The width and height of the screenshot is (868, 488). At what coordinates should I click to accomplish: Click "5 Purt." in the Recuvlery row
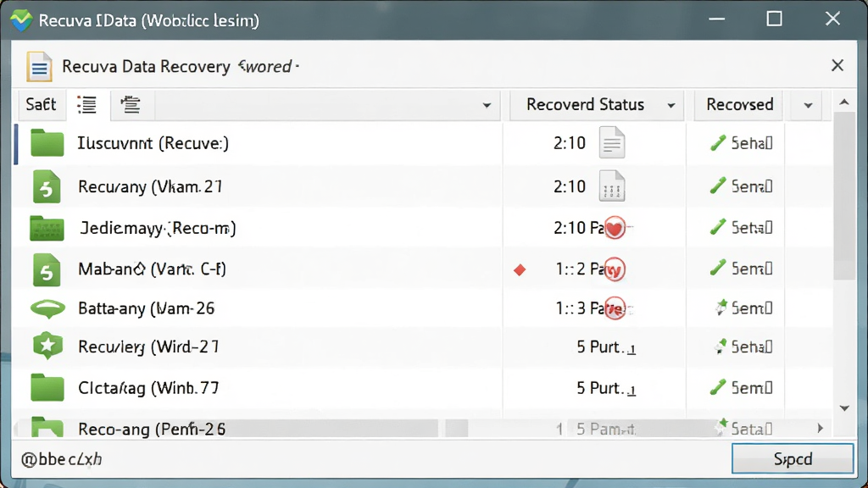point(601,347)
